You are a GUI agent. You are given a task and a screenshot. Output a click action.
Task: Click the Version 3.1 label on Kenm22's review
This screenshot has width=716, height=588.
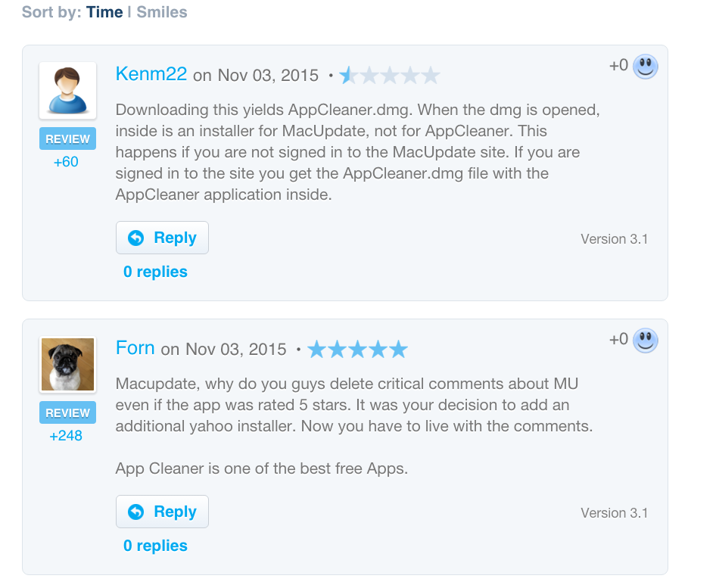click(614, 239)
